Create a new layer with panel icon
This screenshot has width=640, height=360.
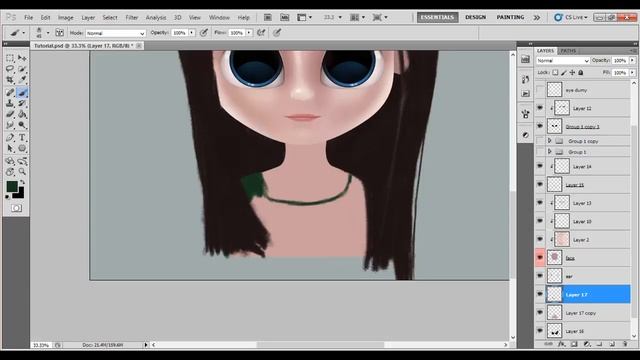click(611, 344)
